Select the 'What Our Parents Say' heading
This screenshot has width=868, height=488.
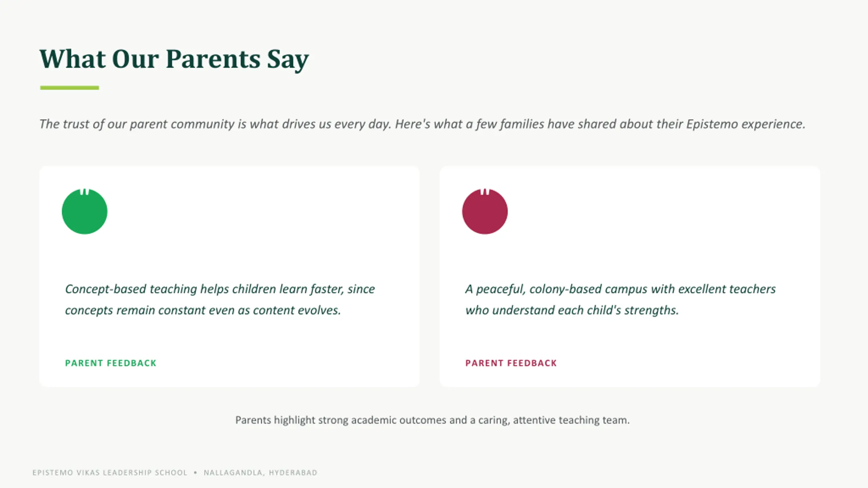(174, 59)
